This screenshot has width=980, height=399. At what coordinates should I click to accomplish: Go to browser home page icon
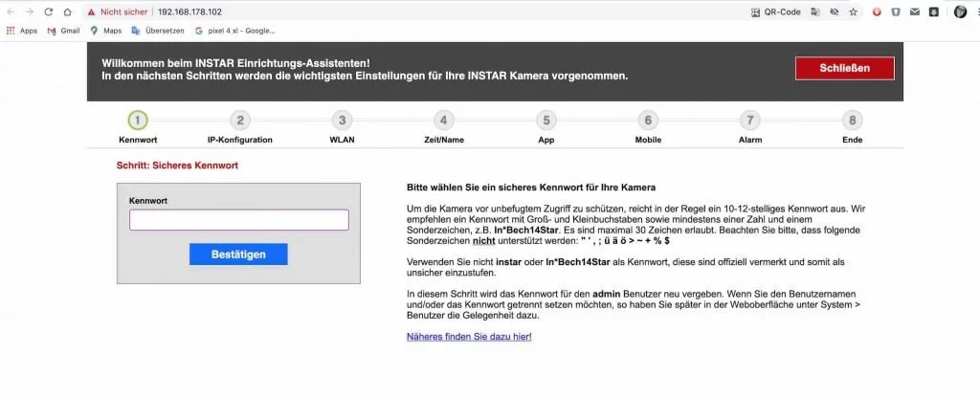(67, 11)
